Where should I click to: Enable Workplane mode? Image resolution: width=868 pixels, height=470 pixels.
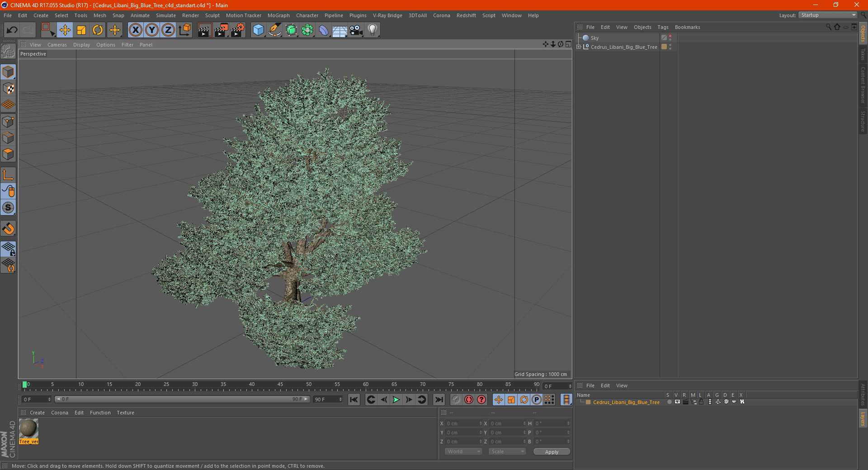click(x=9, y=105)
